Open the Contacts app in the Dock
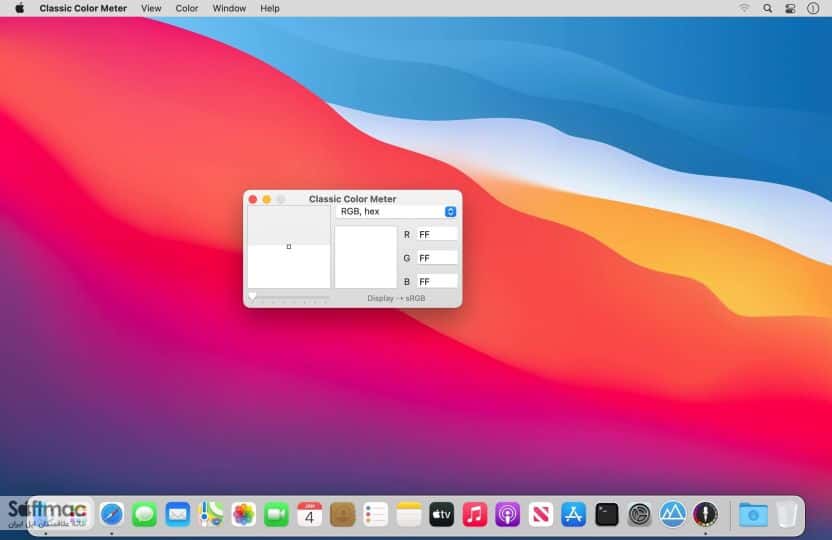This screenshot has height=540, width=832. point(342,514)
